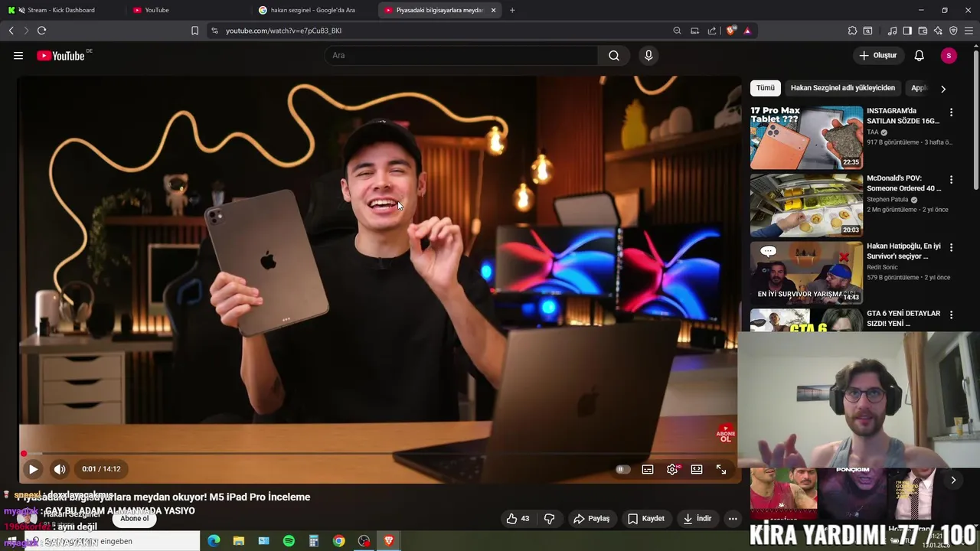Focus the YouTube Ara search field
The height and width of the screenshot is (551, 980).
(x=461, y=55)
